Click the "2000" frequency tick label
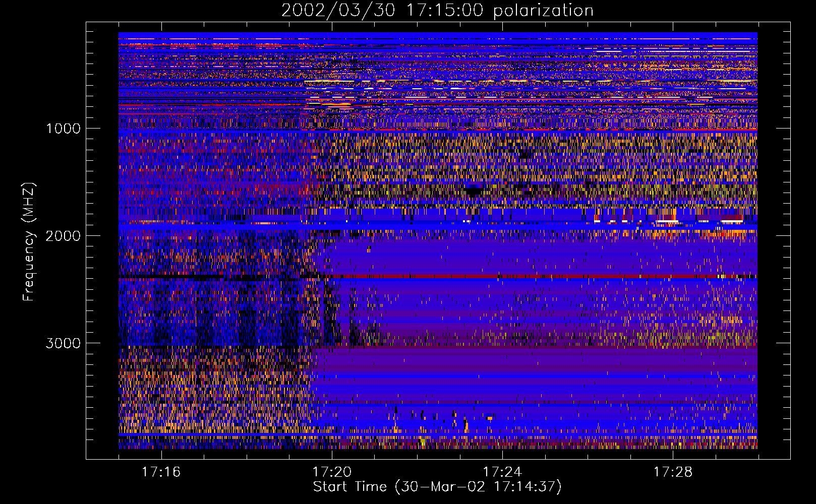Screen dimensions: 816x504 63,236
